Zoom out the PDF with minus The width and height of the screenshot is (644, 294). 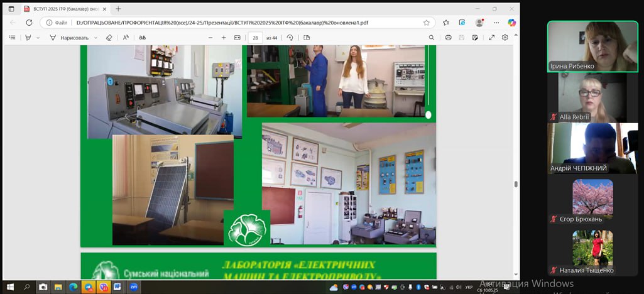[x=210, y=37]
